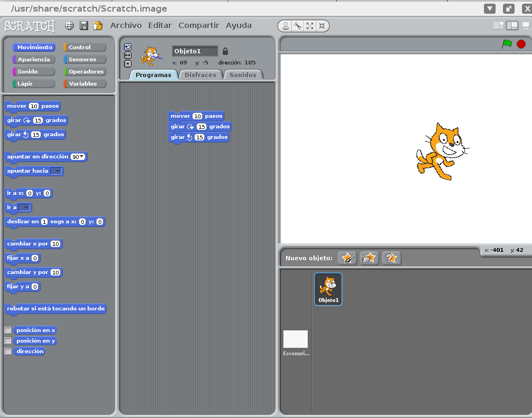The image size is (532, 418).
Task: Click the 10 value in palette 'mover pasos'
Action: click(x=34, y=106)
